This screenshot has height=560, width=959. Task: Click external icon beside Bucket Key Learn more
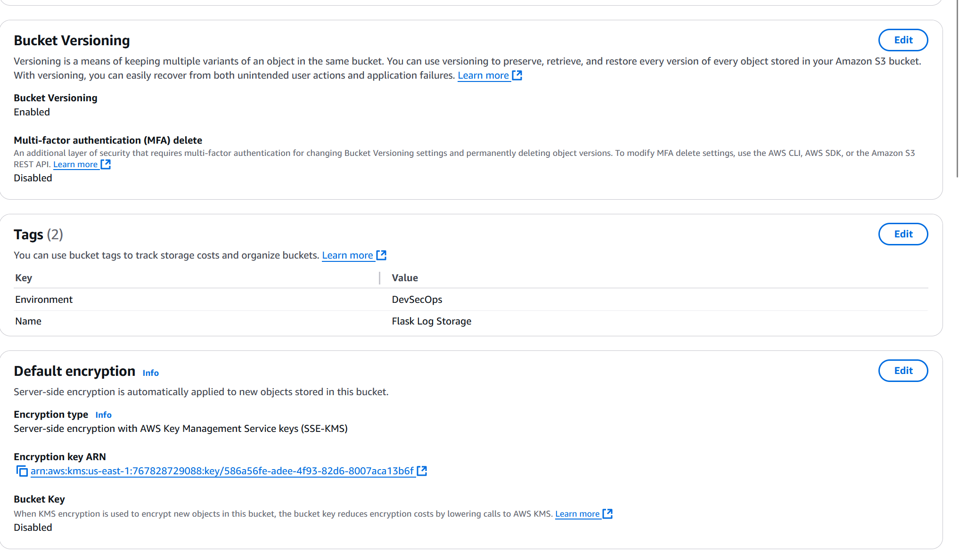(608, 514)
